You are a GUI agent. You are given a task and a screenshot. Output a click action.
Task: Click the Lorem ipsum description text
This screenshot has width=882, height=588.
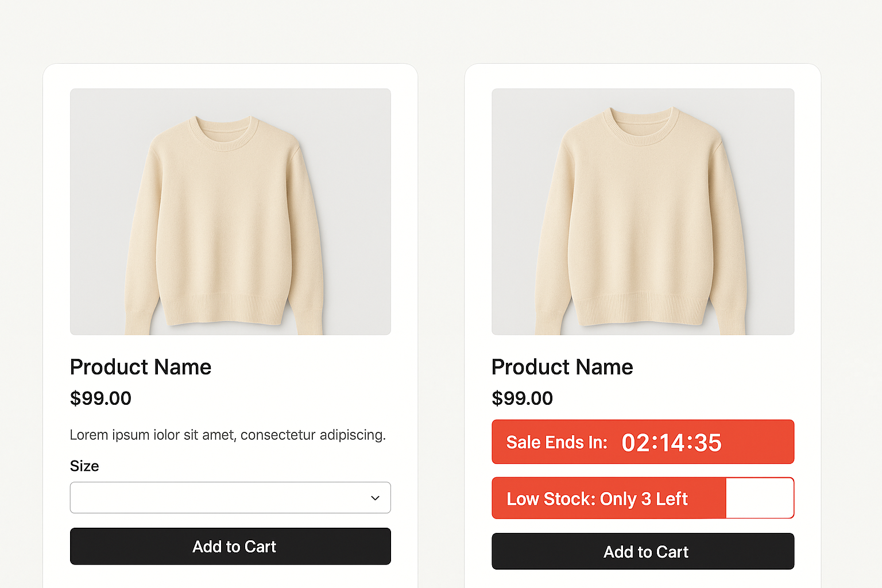click(x=228, y=435)
